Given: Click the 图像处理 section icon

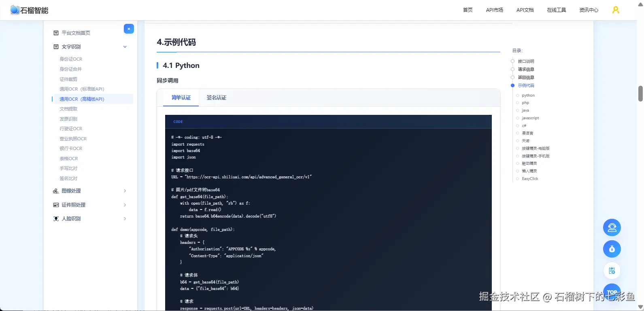Looking at the screenshot, I should pos(56,191).
